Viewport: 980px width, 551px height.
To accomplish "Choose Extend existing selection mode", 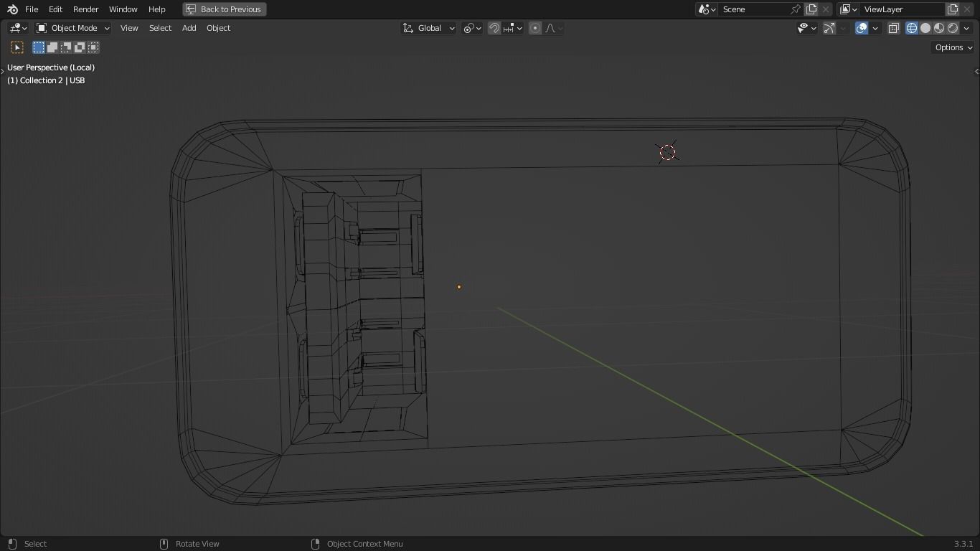I will (x=52, y=47).
